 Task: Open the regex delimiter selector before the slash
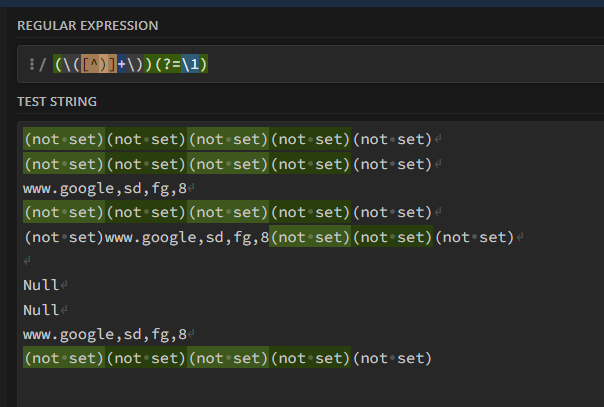pyautogui.click(x=31, y=65)
